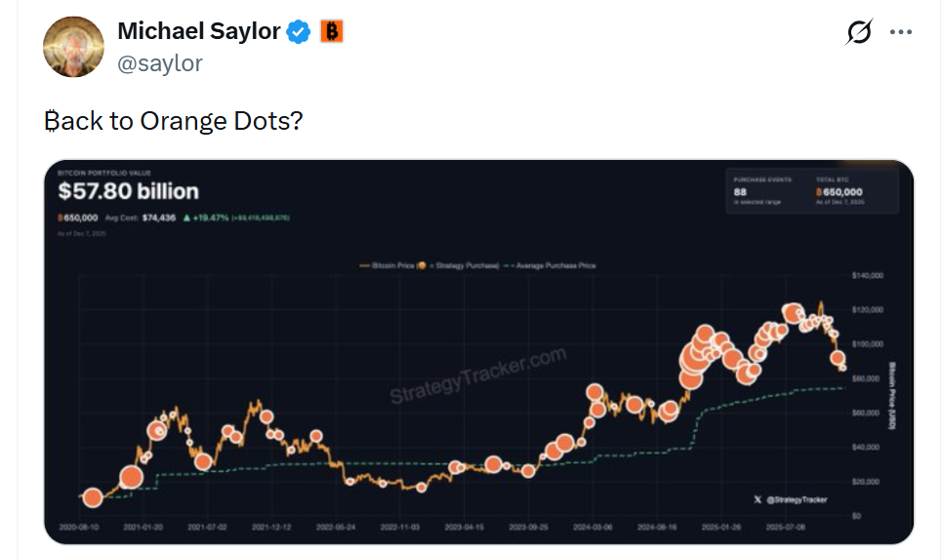Open Grok actions icon on the post
Screen dimensions: 941x560
click(x=859, y=32)
